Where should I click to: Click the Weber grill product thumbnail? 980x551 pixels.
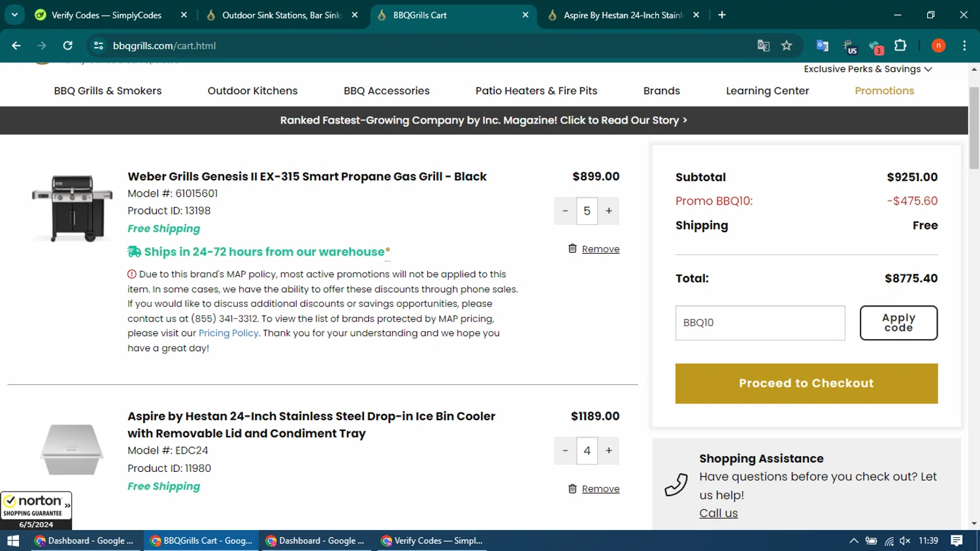73,208
